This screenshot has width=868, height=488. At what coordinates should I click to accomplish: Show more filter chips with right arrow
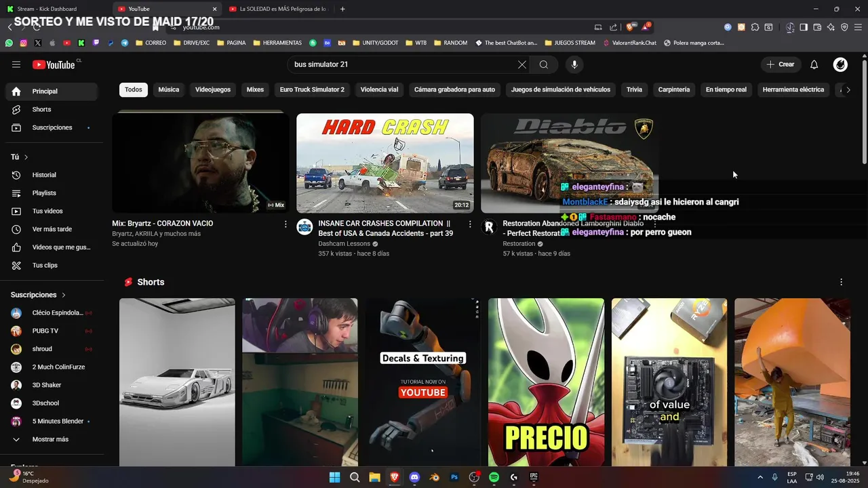pyautogui.click(x=848, y=89)
